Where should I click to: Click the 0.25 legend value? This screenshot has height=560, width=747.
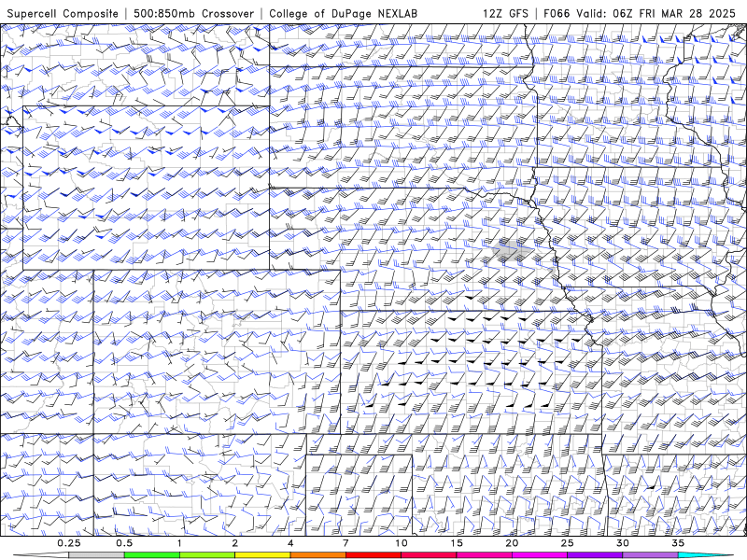click(69, 543)
